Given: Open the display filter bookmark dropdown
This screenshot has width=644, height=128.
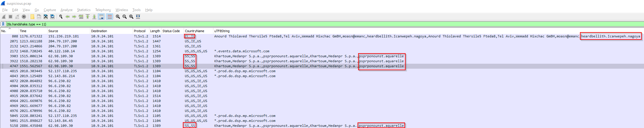Looking at the screenshot, I should (3, 24).
